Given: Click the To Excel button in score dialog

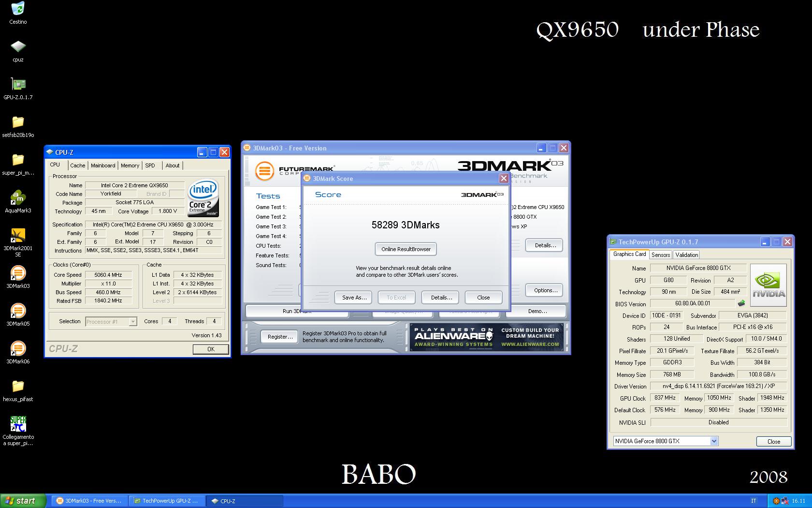Looking at the screenshot, I should (396, 298).
